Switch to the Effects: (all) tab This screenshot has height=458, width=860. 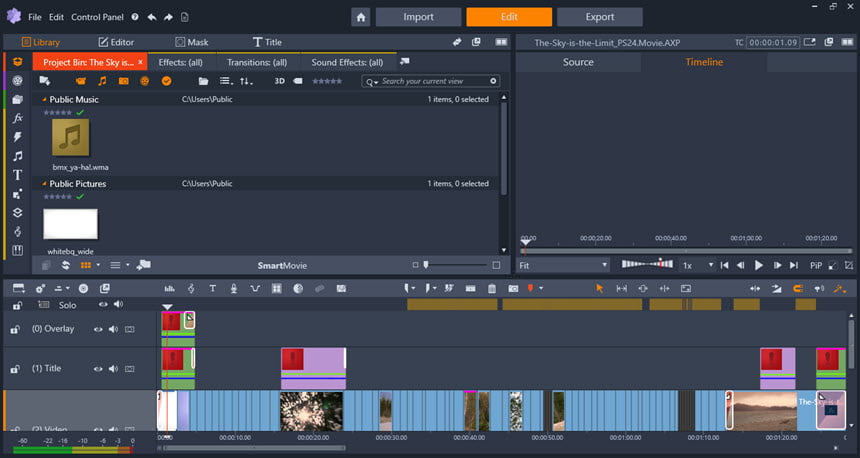click(180, 63)
